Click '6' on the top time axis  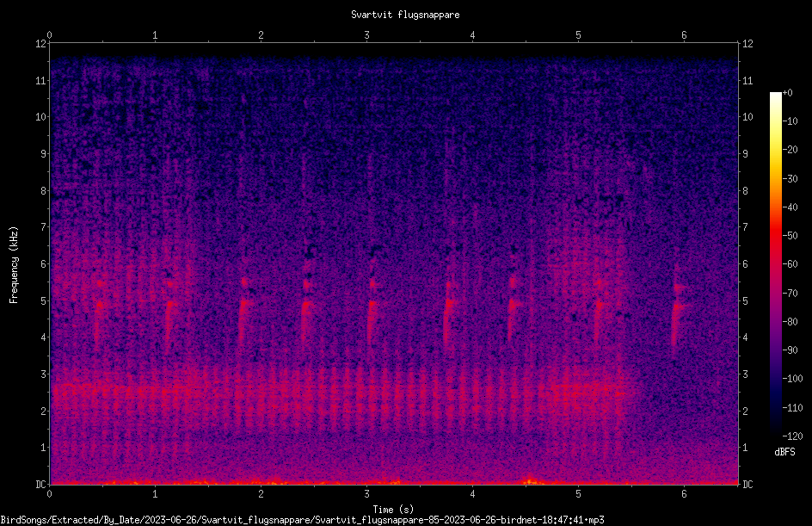pyautogui.click(x=684, y=35)
